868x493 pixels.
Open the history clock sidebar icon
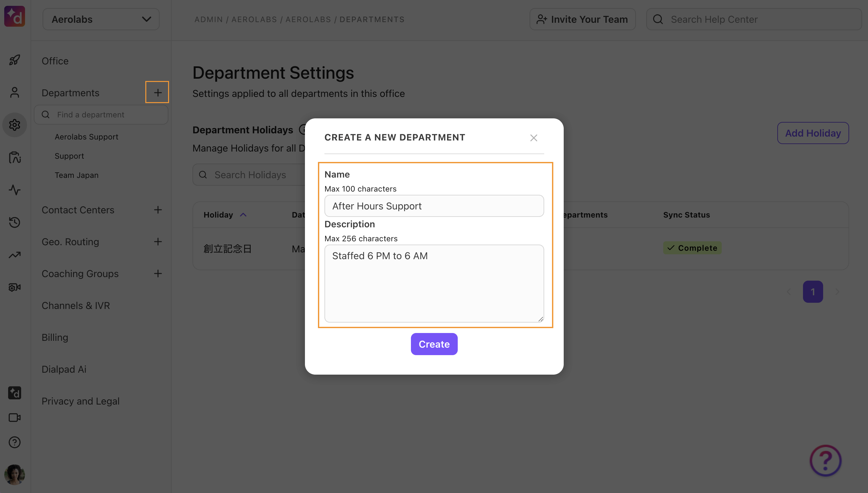(x=15, y=222)
